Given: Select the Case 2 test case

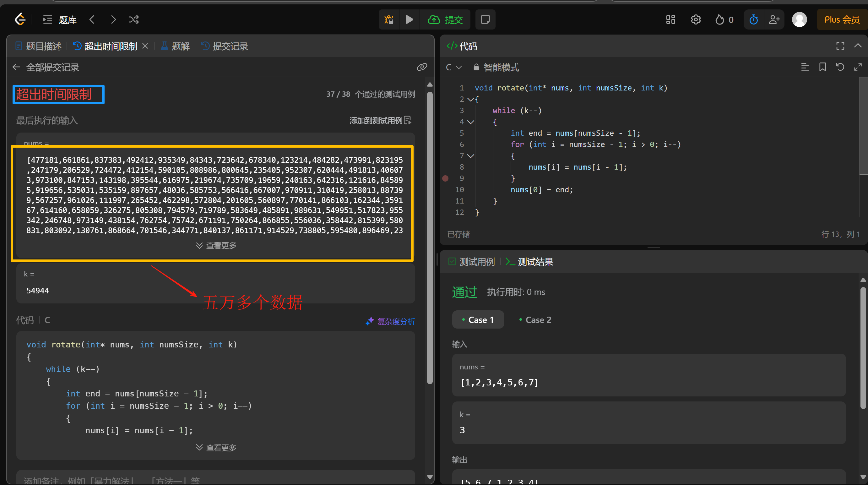Looking at the screenshot, I should (x=535, y=319).
